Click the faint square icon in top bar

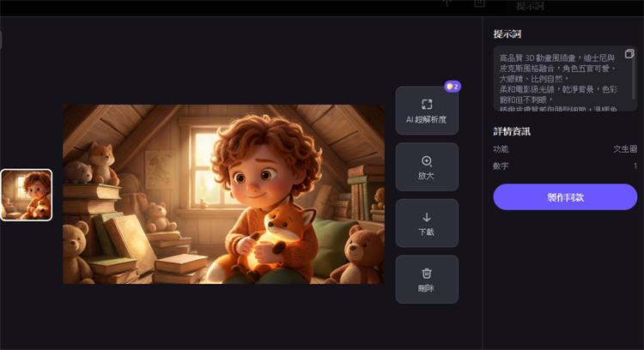pos(479,3)
